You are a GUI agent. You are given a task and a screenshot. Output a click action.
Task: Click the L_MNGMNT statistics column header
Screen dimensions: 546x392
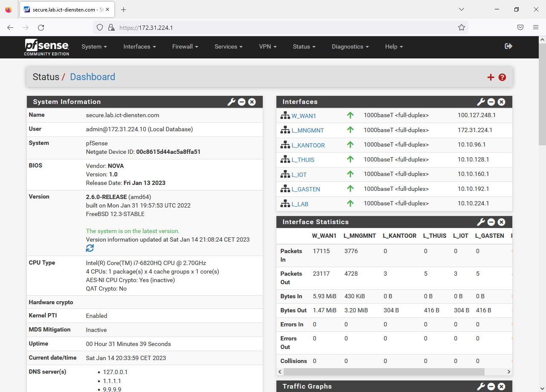click(x=360, y=236)
